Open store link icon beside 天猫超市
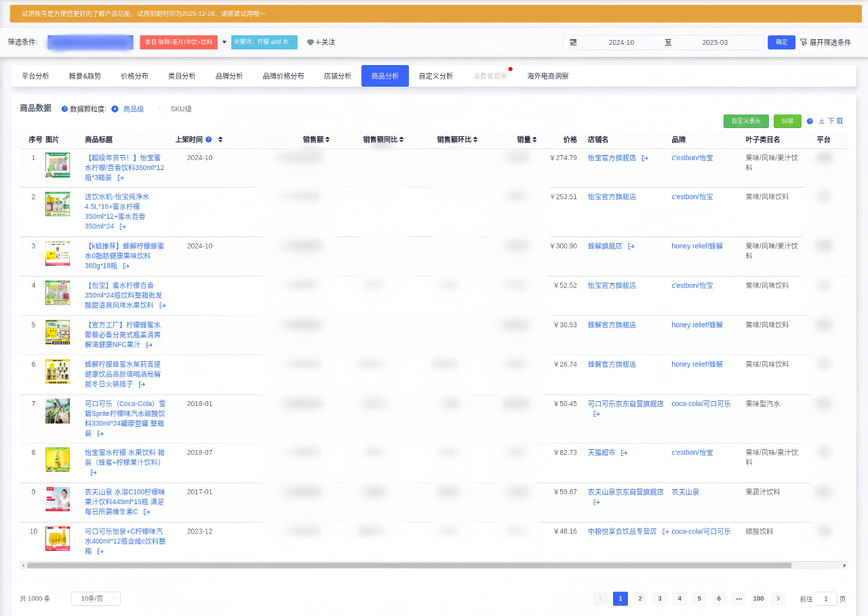 point(624,453)
